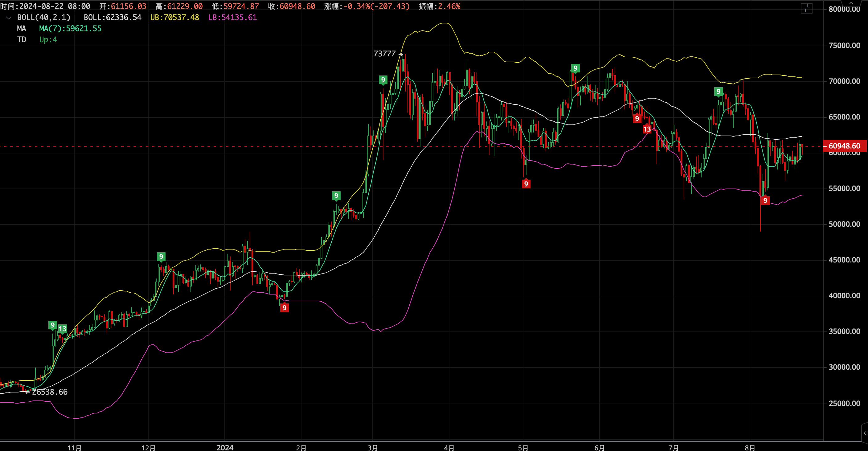Viewport: 868px width, 451px height.
Task: Open the right-edge side panel chevron handle
Action: (x=865, y=433)
